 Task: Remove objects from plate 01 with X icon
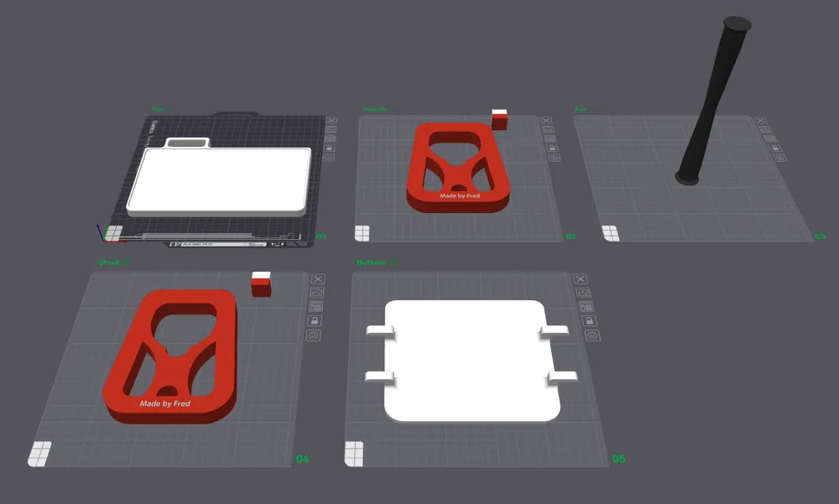[x=331, y=121]
